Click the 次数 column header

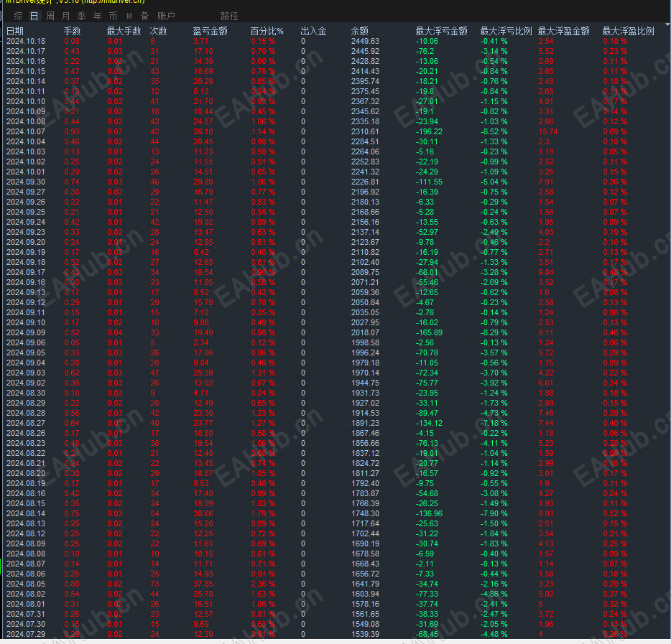point(158,31)
